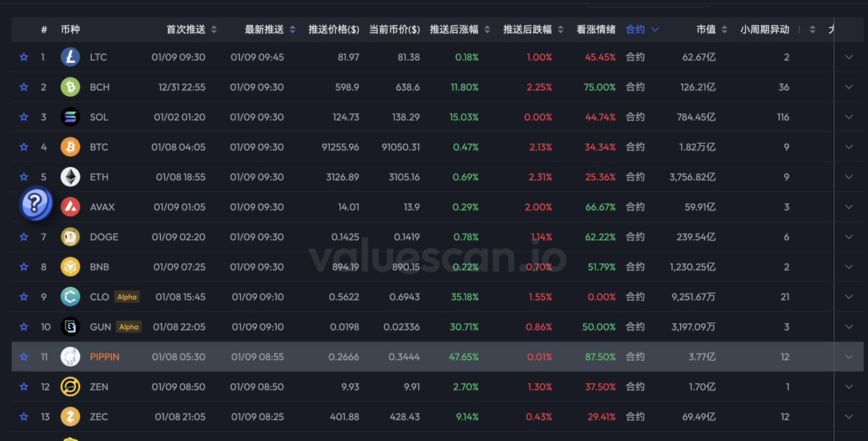Sort by 最新推送 column arrows
Viewport: 868px width, 441px height.
tap(292, 30)
